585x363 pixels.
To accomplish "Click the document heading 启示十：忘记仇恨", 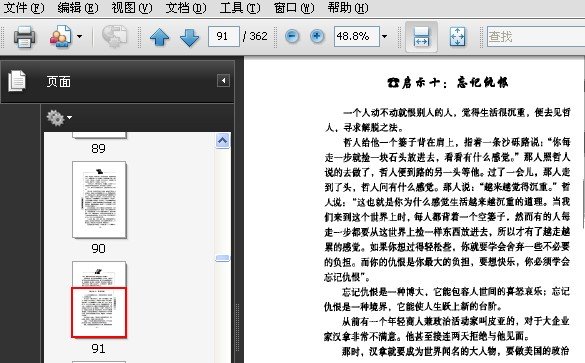I will click(x=448, y=82).
